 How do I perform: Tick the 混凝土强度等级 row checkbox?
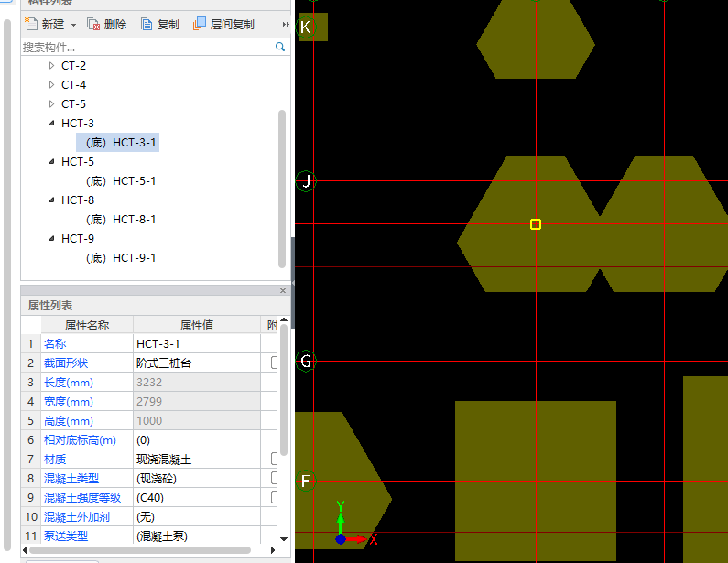point(275,497)
